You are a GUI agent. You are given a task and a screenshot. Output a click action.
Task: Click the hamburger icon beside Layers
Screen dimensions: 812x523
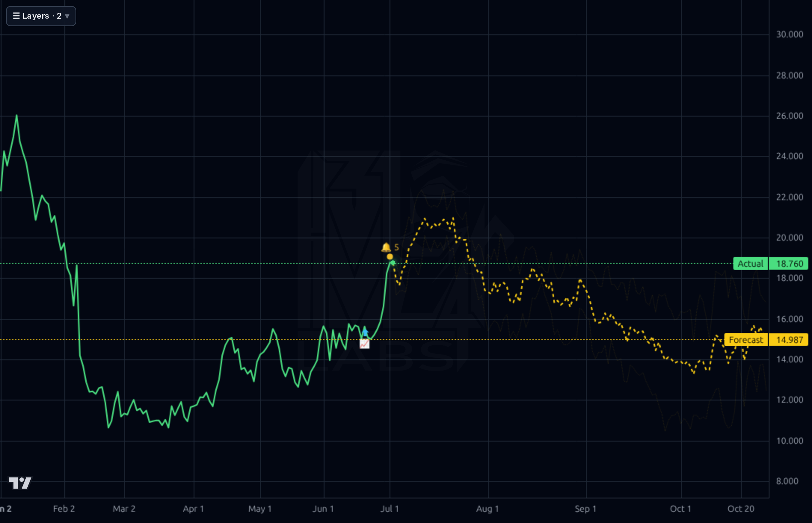point(16,16)
